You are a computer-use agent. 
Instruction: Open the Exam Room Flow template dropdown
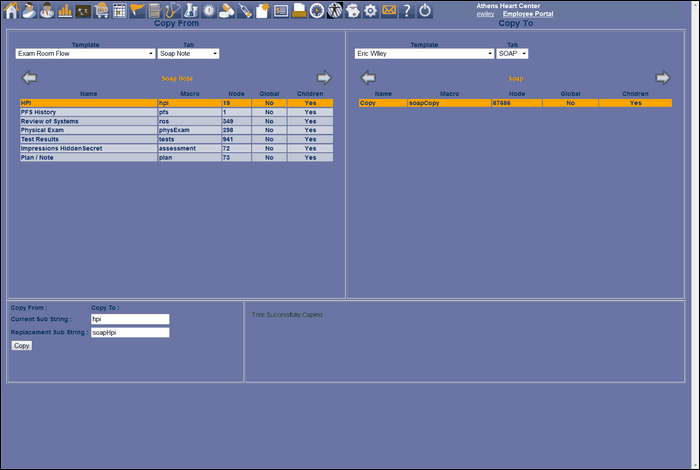point(85,54)
